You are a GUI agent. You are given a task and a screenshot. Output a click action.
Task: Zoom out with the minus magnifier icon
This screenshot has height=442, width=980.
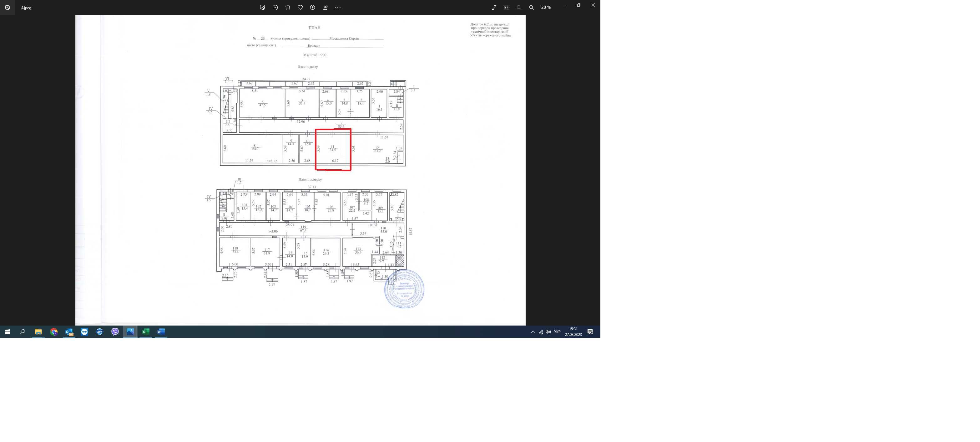point(519,8)
